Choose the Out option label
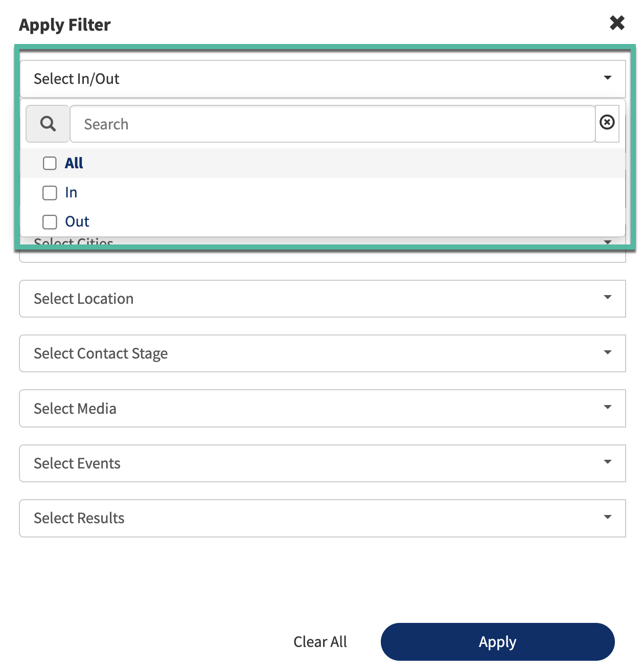The height and width of the screenshot is (672, 643). (77, 221)
